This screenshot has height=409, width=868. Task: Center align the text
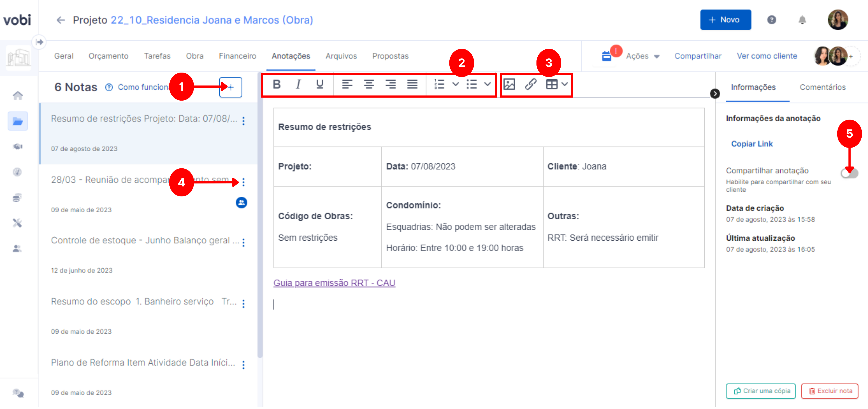tap(369, 85)
